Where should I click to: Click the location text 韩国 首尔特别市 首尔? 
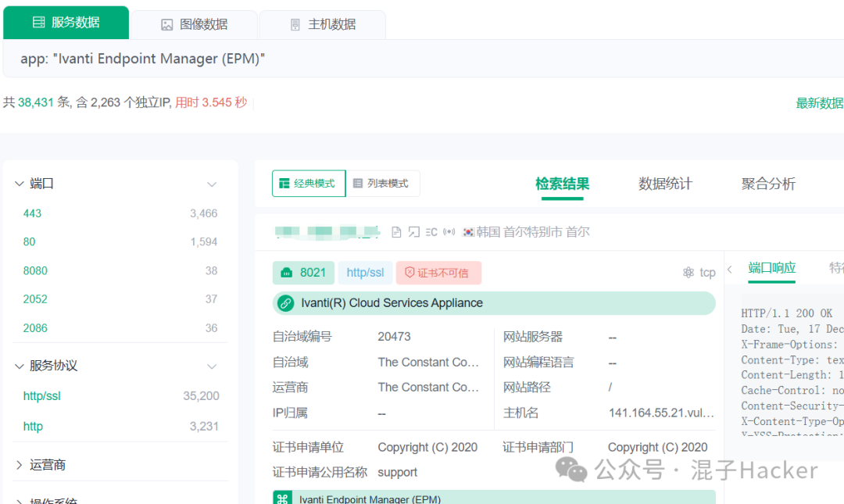[533, 232]
